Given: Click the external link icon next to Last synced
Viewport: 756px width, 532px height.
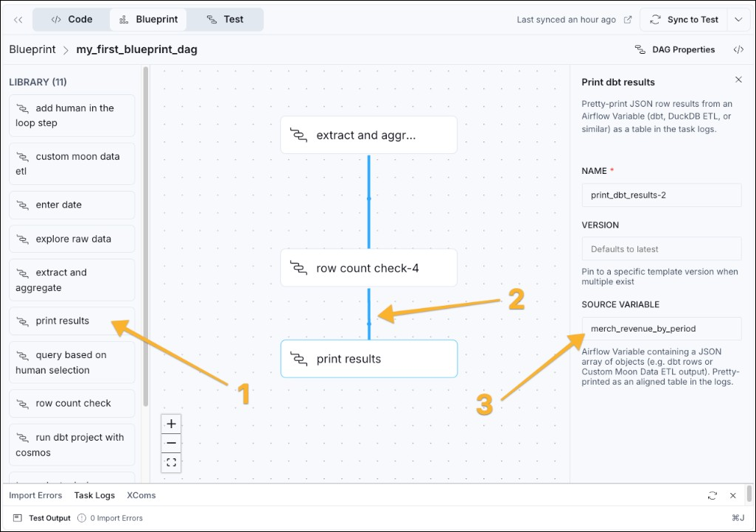Looking at the screenshot, I should click(x=627, y=19).
